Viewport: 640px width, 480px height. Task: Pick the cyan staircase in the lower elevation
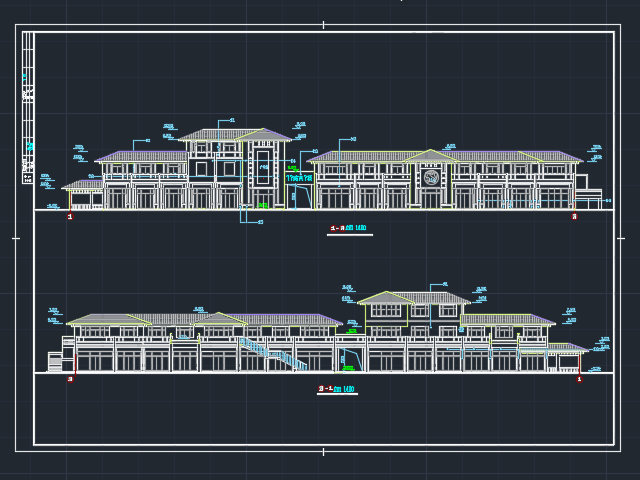[x=272, y=352]
